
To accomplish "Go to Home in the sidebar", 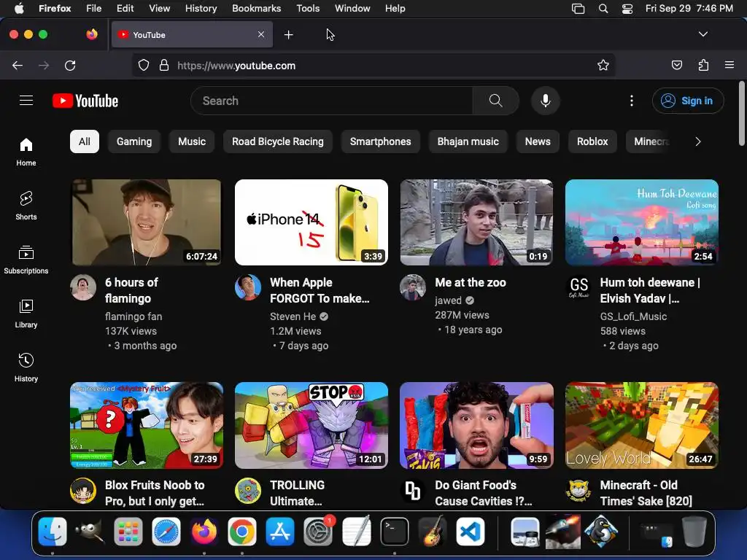I will point(26,152).
